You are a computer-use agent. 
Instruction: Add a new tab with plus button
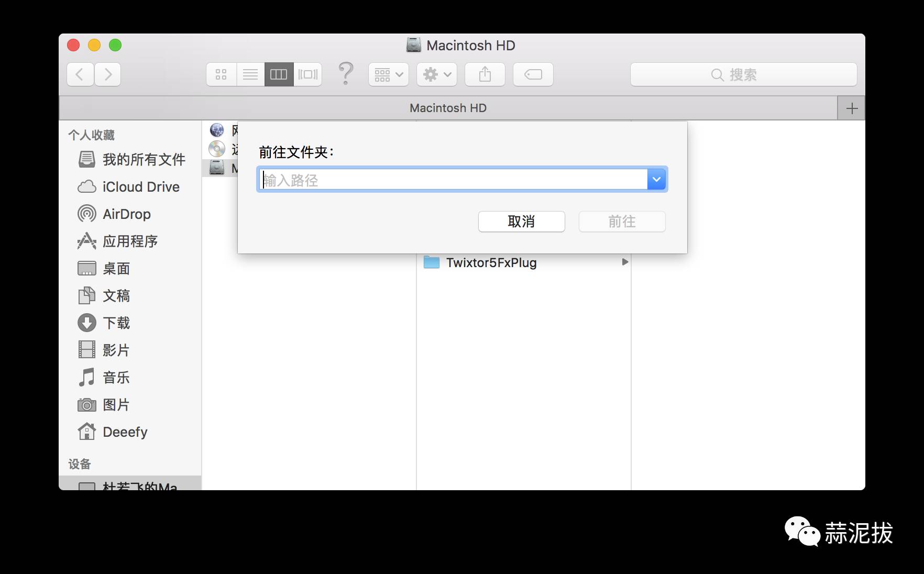852,108
